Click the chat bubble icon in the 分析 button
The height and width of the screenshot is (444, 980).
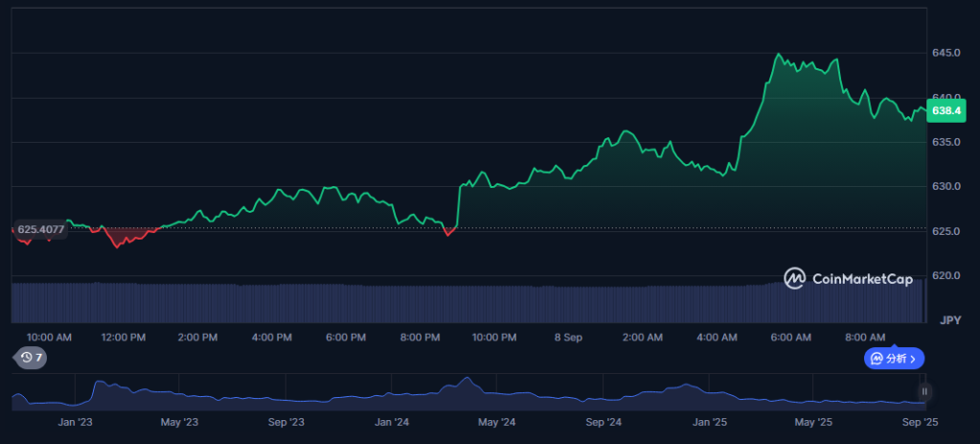(x=877, y=359)
